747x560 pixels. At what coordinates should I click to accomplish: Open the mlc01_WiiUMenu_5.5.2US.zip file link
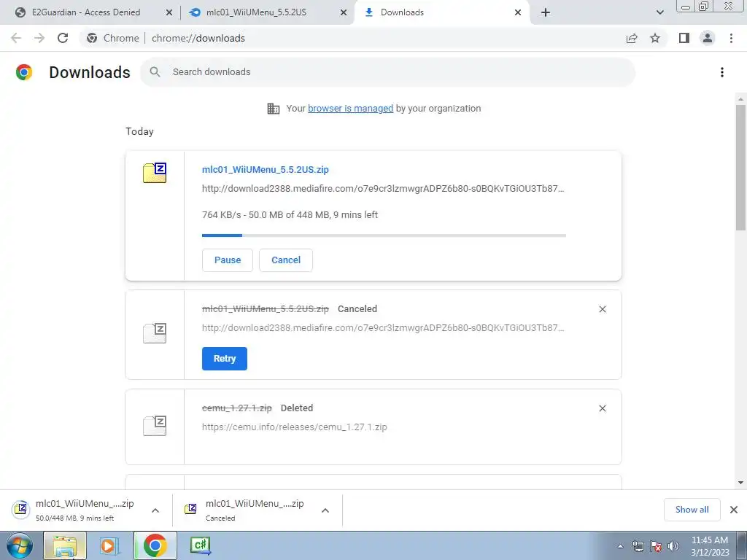tap(266, 169)
